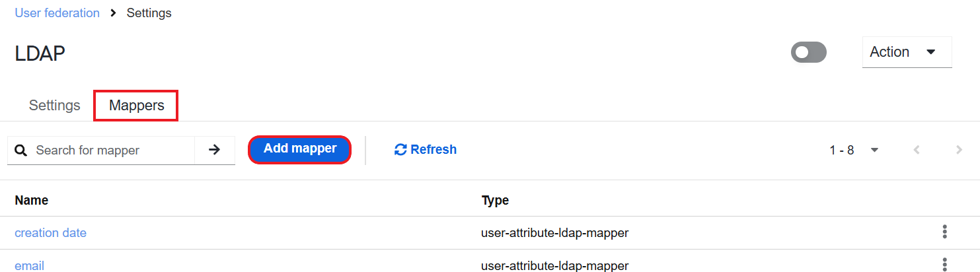Open kebab menu for email mapper
This screenshot has height=272, width=980.
pyautogui.click(x=945, y=265)
